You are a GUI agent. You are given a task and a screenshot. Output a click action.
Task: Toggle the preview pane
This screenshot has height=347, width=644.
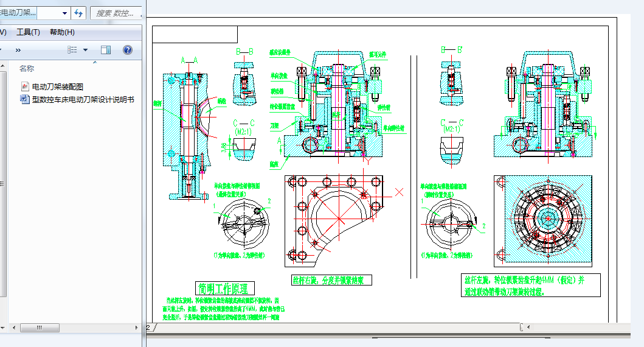tap(106, 50)
